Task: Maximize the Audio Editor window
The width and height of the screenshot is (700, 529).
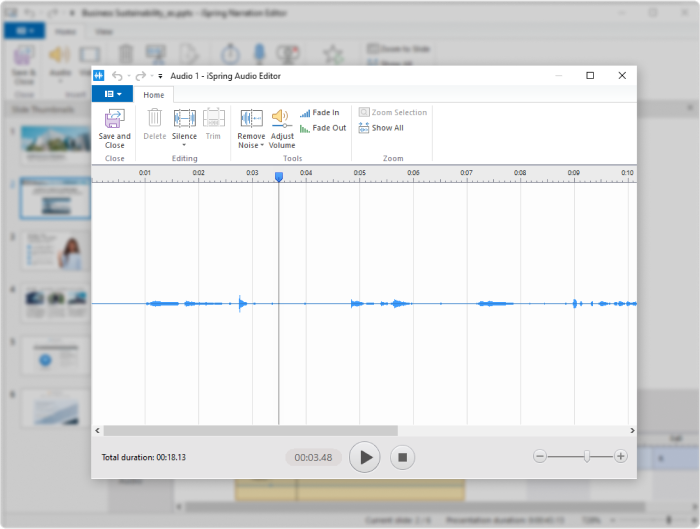Action: click(x=590, y=75)
